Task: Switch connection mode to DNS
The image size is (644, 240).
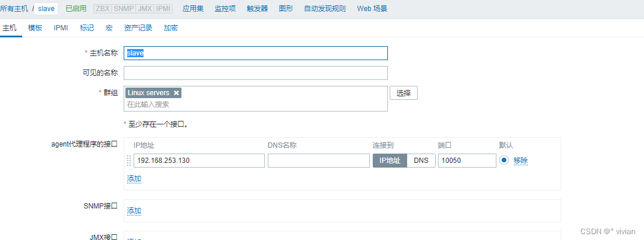Action: pyautogui.click(x=421, y=161)
